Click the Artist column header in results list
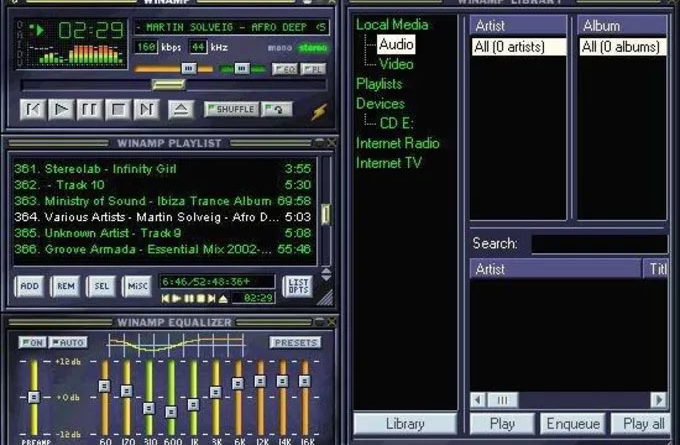This screenshot has width=680, height=445. click(556, 269)
